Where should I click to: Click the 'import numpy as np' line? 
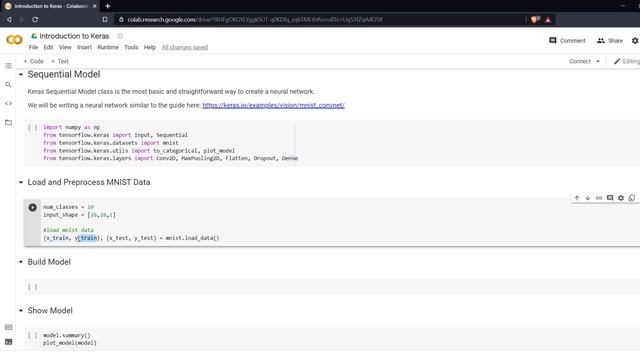point(71,127)
